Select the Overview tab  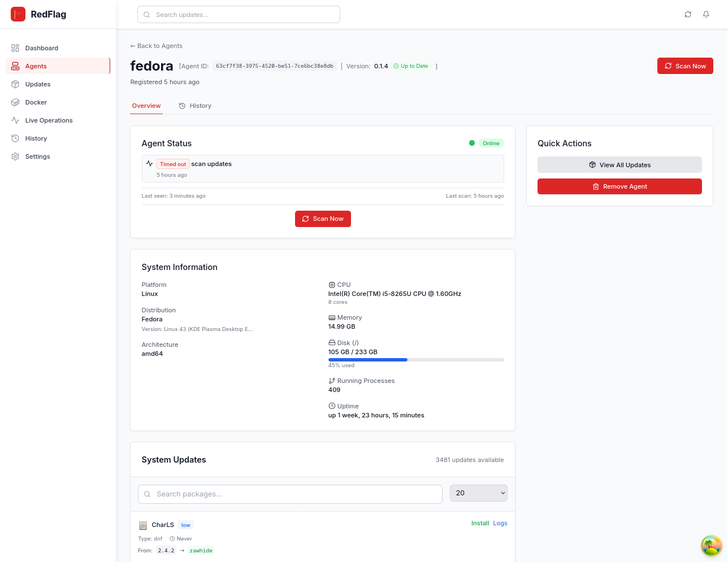coord(146,106)
